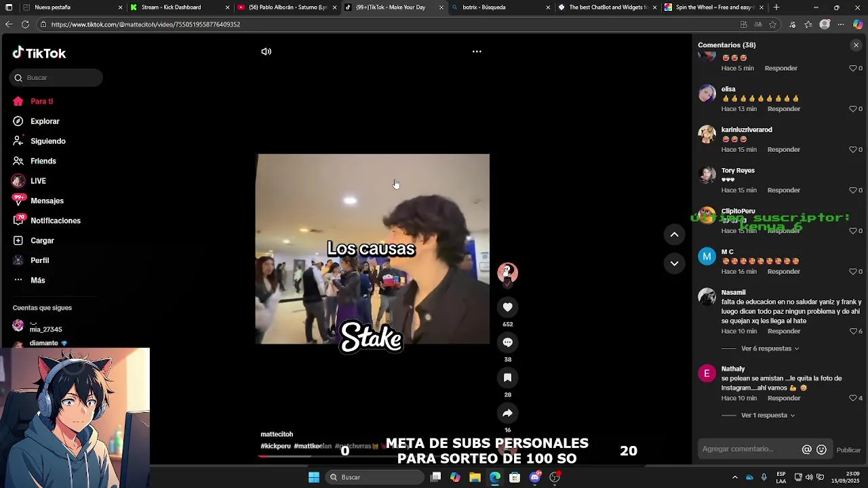
Task: Focus the TikTok Buscar search field
Action: tap(56, 78)
